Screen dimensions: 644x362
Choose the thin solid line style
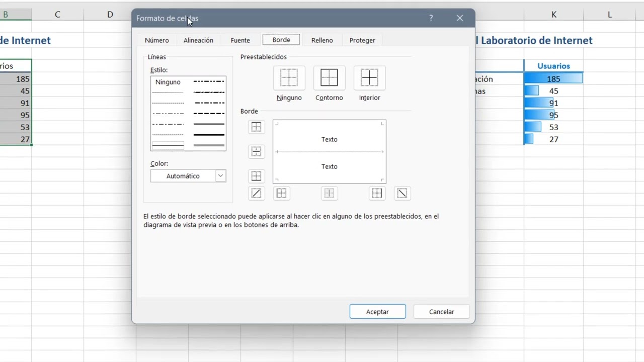168,145
